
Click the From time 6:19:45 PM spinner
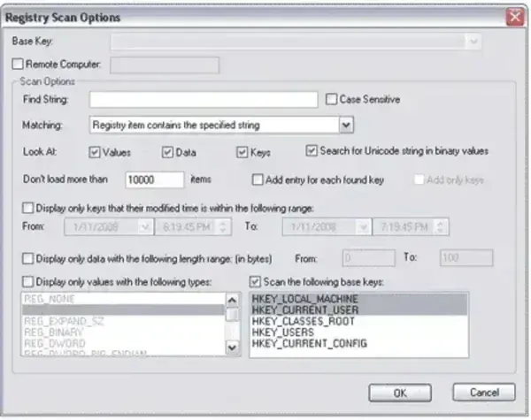point(222,226)
